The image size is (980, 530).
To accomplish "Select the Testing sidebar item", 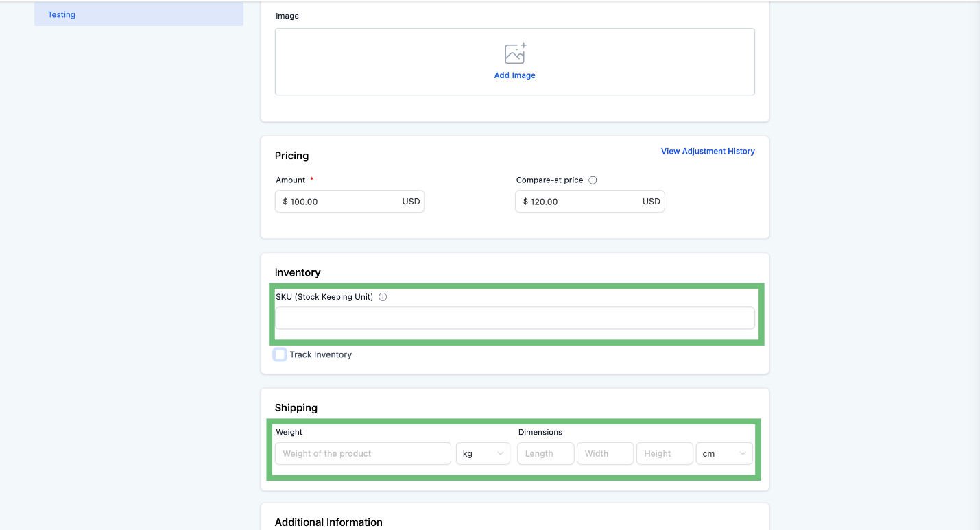I will [x=139, y=14].
